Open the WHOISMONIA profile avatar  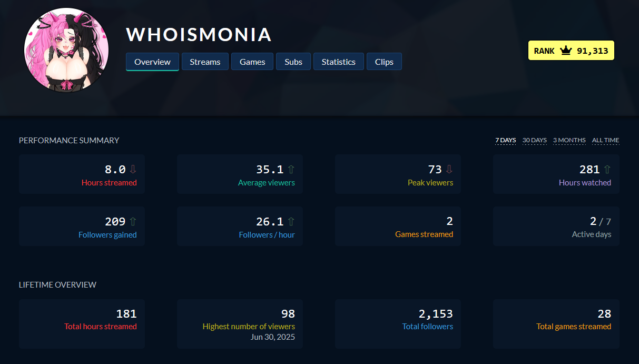66,51
